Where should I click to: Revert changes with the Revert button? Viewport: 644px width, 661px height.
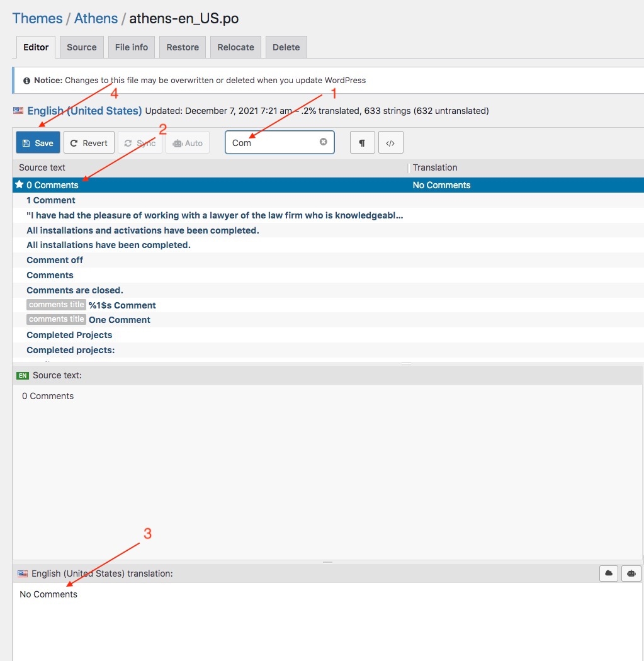coord(89,143)
